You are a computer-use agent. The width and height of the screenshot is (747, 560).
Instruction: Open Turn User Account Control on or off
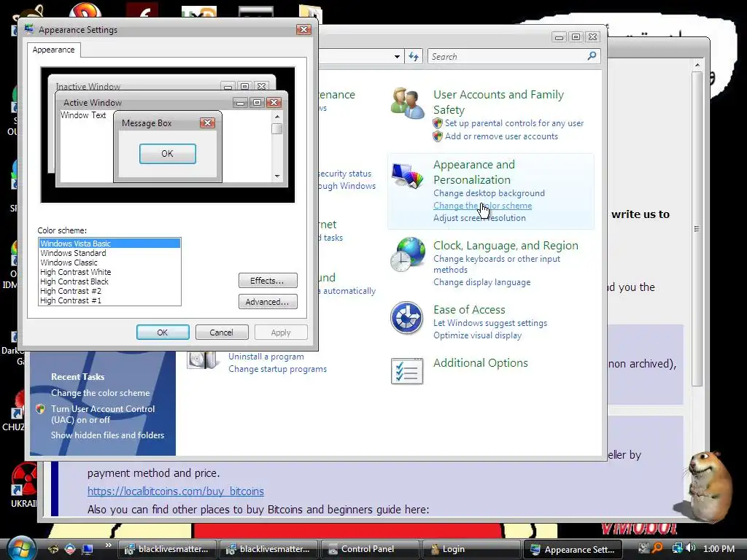[103, 414]
